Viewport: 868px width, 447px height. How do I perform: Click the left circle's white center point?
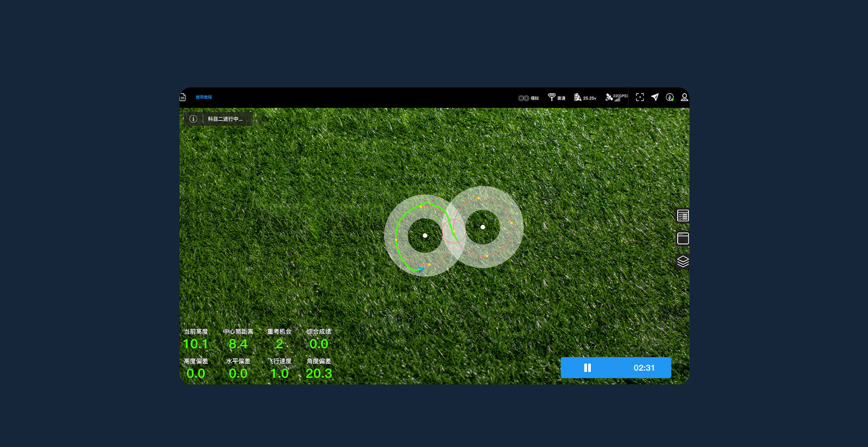[425, 236]
